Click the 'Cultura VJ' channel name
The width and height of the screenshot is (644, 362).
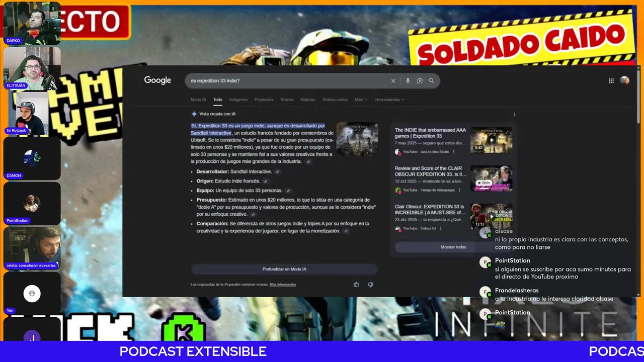428,228
